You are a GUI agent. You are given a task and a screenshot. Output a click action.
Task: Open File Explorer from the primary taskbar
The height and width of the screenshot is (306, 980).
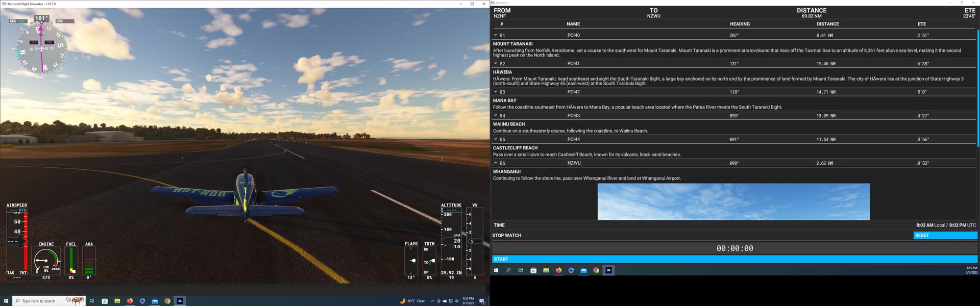(x=117, y=301)
